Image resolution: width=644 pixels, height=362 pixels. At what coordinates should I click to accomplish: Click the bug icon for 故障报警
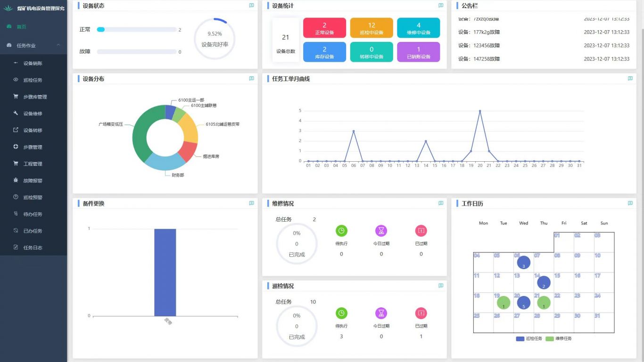[16, 180]
